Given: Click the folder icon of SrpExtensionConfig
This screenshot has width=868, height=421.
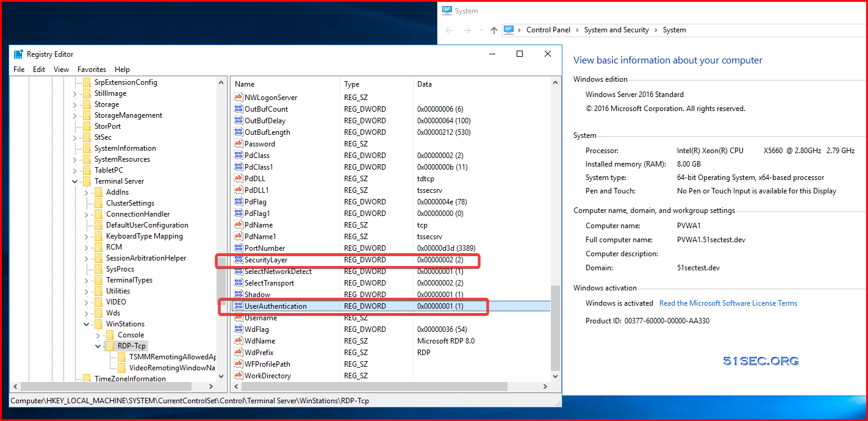Looking at the screenshot, I should pyautogui.click(x=86, y=82).
